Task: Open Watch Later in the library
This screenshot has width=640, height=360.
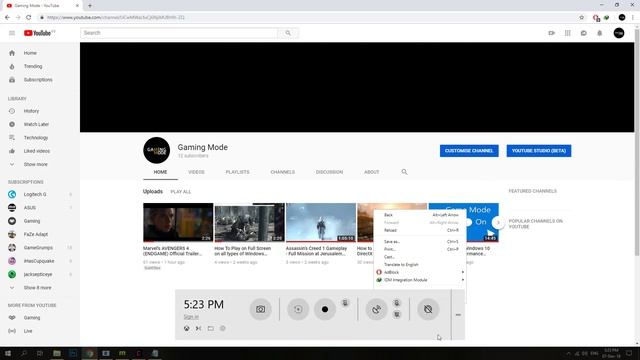Action: [x=40, y=124]
